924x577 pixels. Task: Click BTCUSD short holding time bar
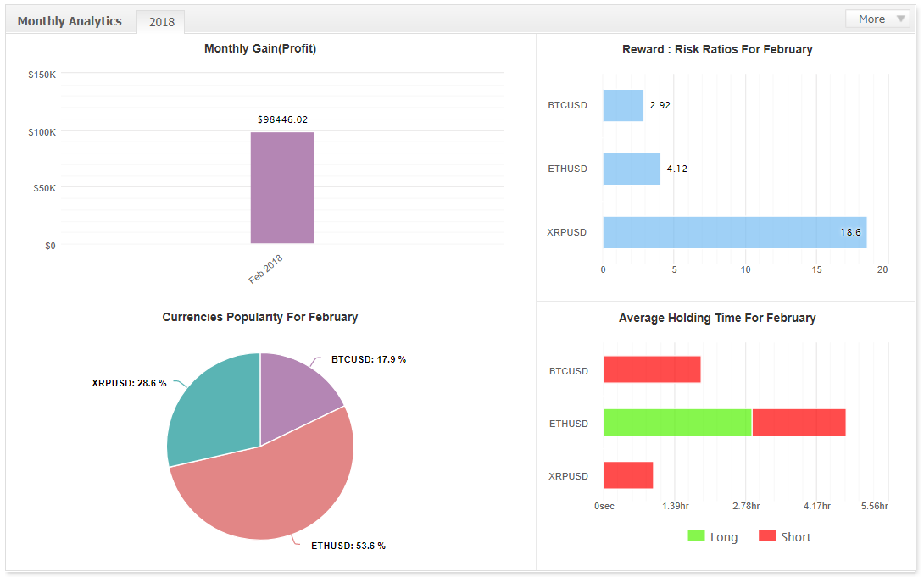(x=653, y=369)
